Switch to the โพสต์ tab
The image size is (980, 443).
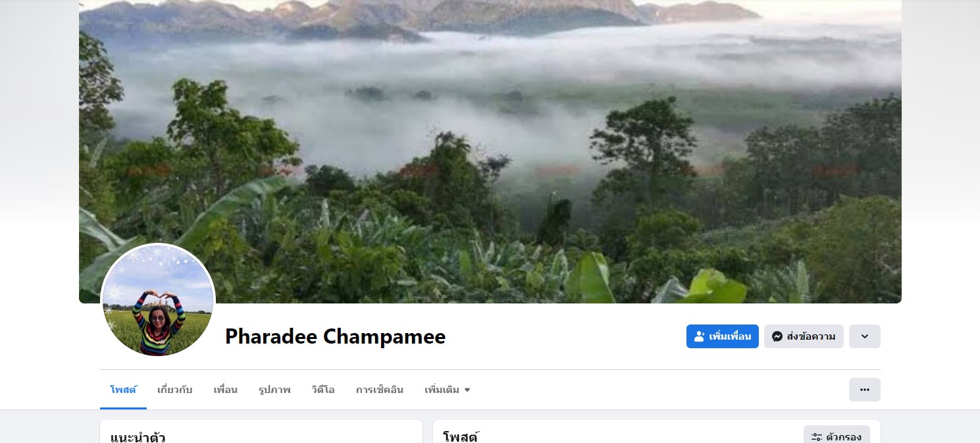(x=123, y=390)
